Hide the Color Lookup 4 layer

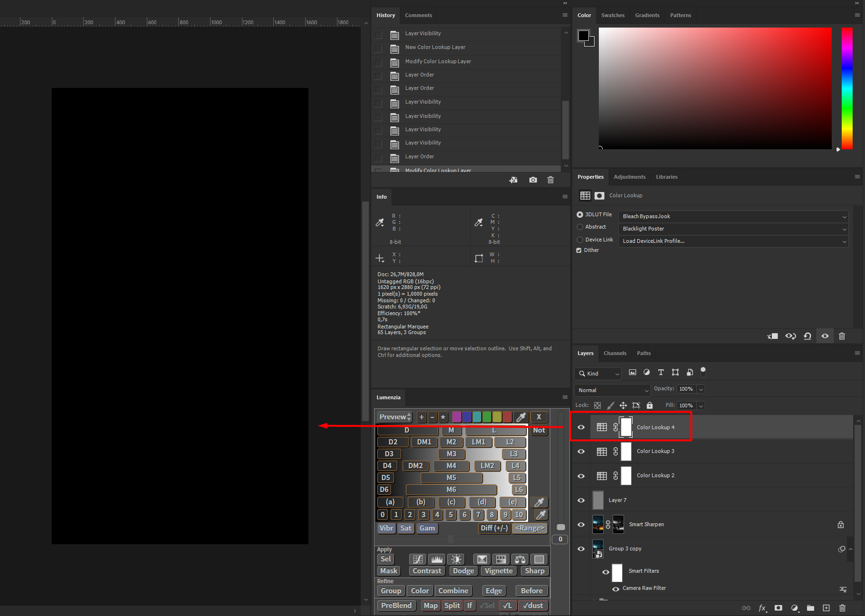click(581, 427)
